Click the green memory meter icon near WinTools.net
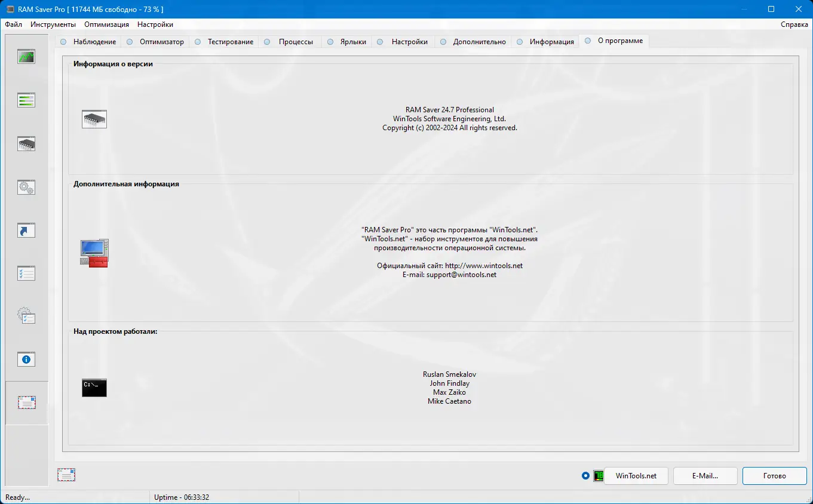Viewport: 813px width, 504px height. click(x=599, y=476)
